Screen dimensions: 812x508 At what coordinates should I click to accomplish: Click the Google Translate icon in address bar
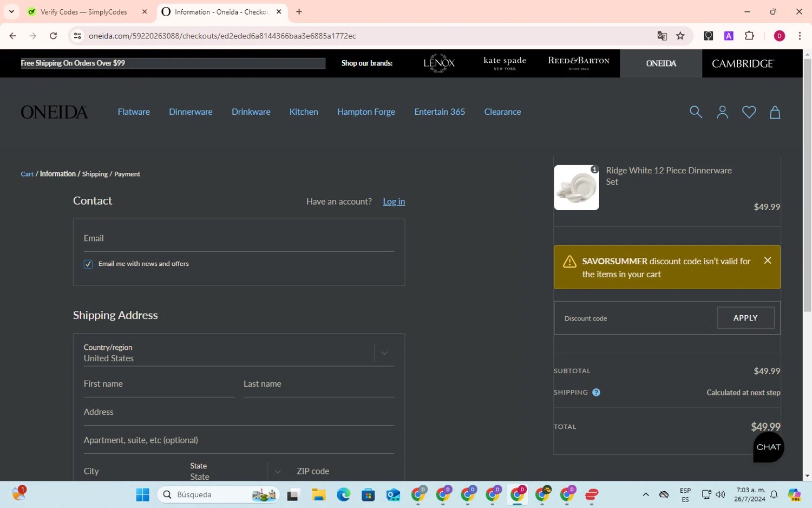[662, 36]
